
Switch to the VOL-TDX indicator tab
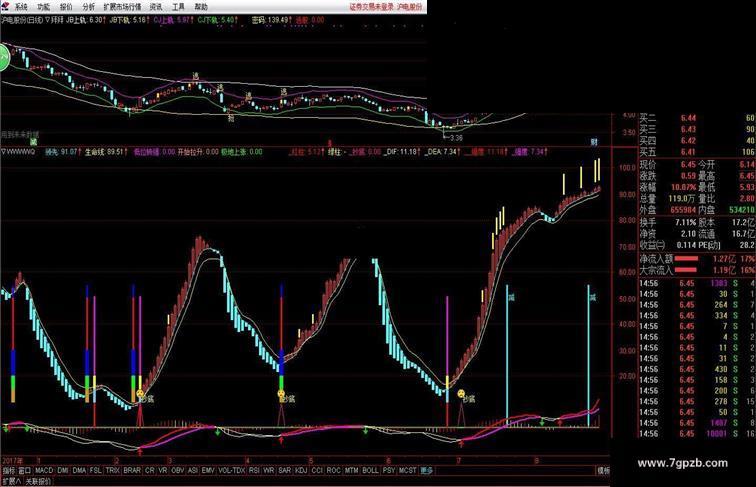[232, 470]
